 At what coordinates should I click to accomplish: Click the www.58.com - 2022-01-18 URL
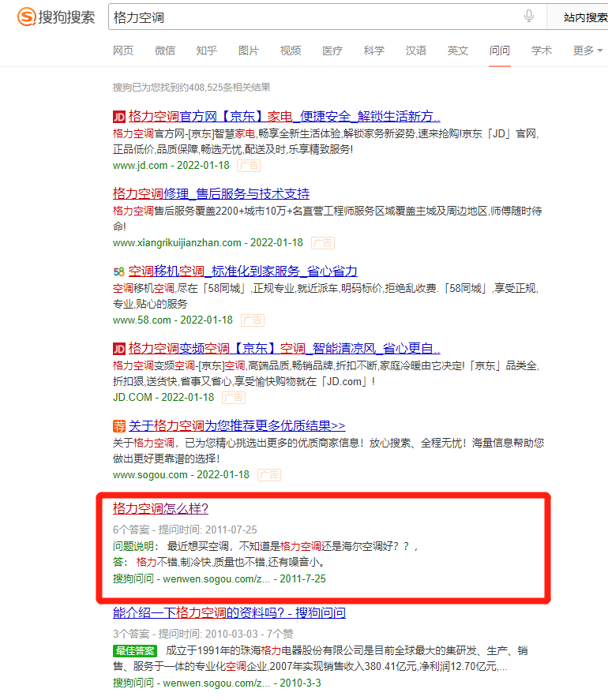(172, 320)
